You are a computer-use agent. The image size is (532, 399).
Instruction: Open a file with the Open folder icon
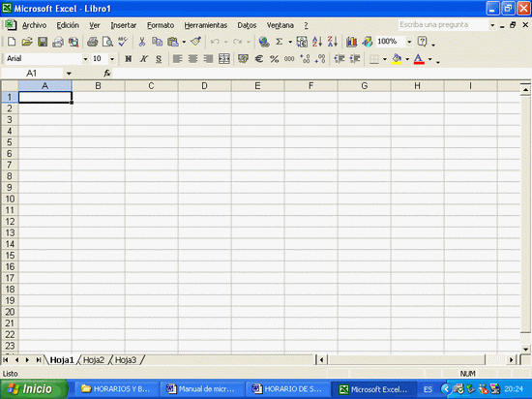[x=27, y=42]
